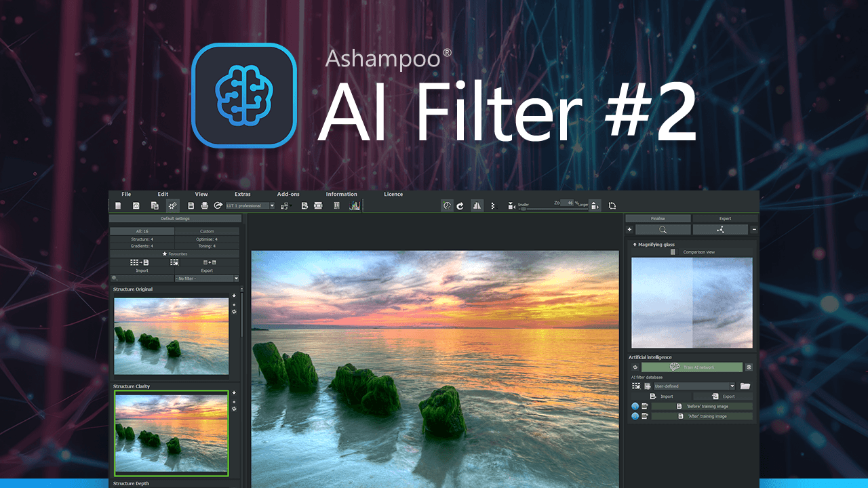Click the histogram icon in toolbar
The width and height of the screenshot is (868, 488).
[355, 205]
